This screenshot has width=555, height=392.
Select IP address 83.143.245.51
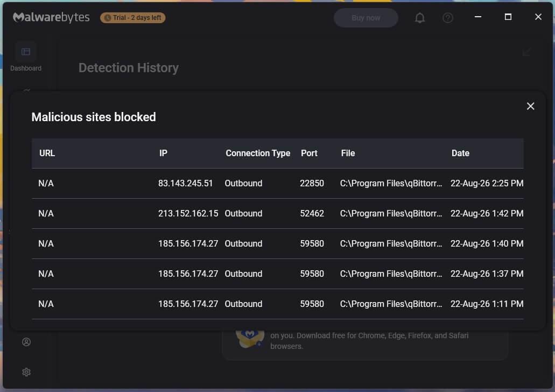(186, 184)
